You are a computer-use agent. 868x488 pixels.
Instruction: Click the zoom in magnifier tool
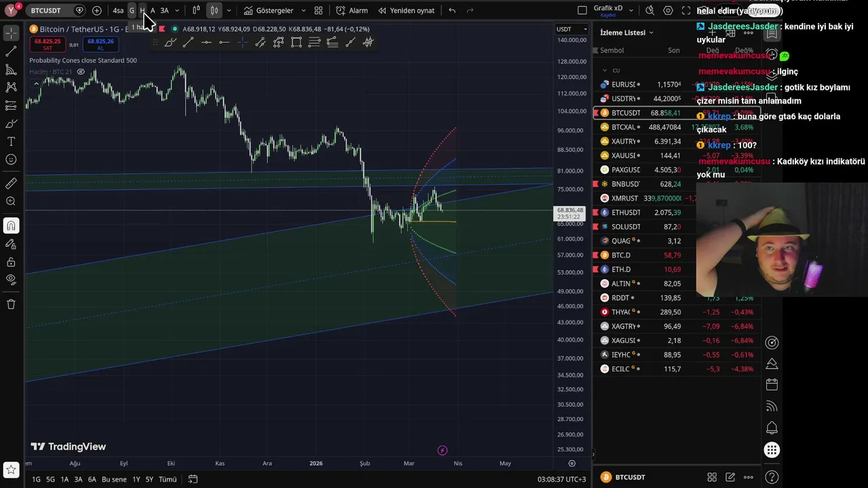[11, 201]
